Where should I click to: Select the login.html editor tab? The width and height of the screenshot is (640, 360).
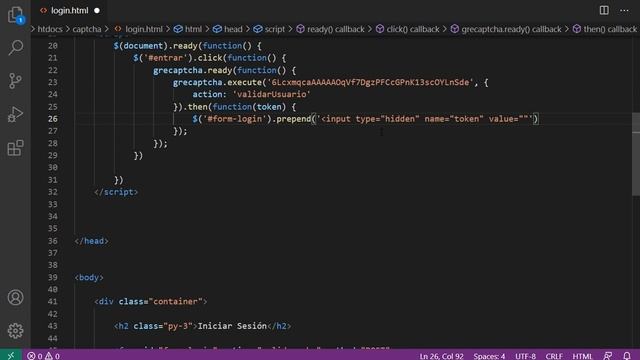point(69,11)
